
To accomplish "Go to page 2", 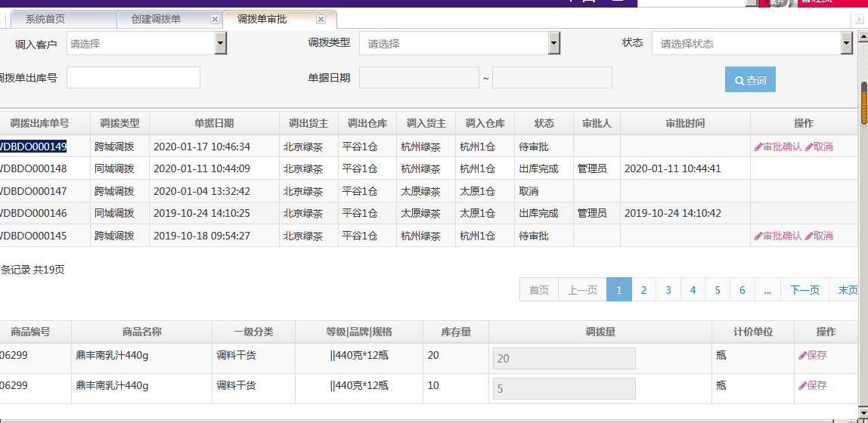I will tap(643, 290).
